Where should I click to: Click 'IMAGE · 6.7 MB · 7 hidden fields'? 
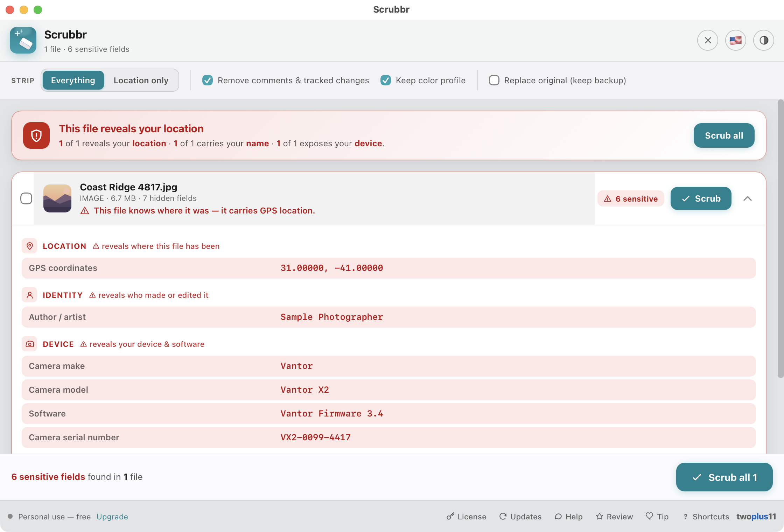(138, 198)
